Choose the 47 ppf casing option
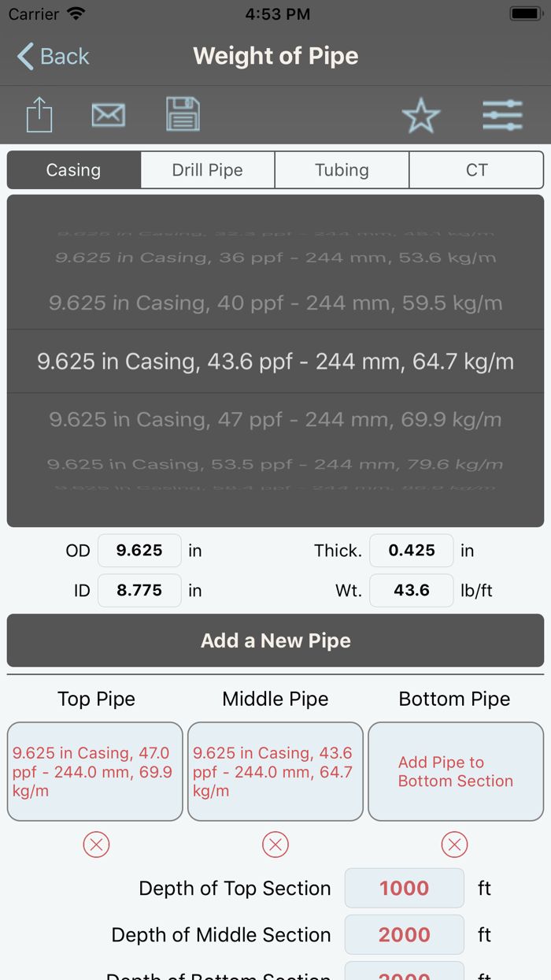 [x=275, y=419]
